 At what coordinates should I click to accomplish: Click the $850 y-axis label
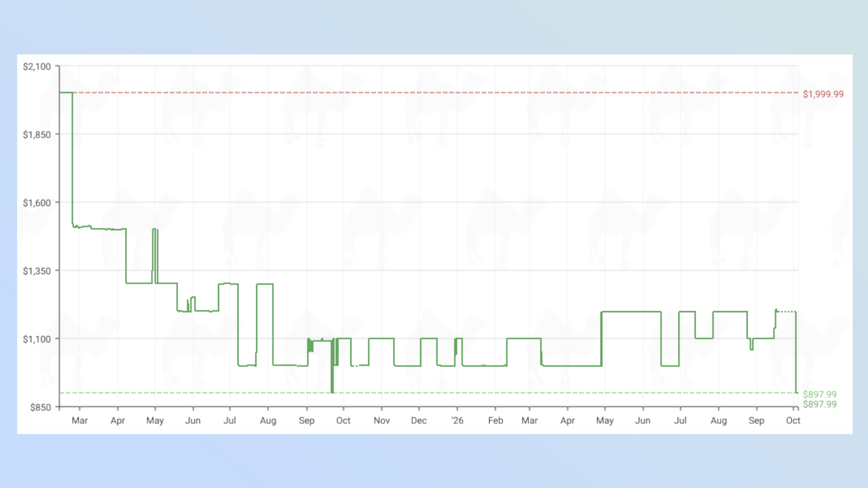click(40, 407)
